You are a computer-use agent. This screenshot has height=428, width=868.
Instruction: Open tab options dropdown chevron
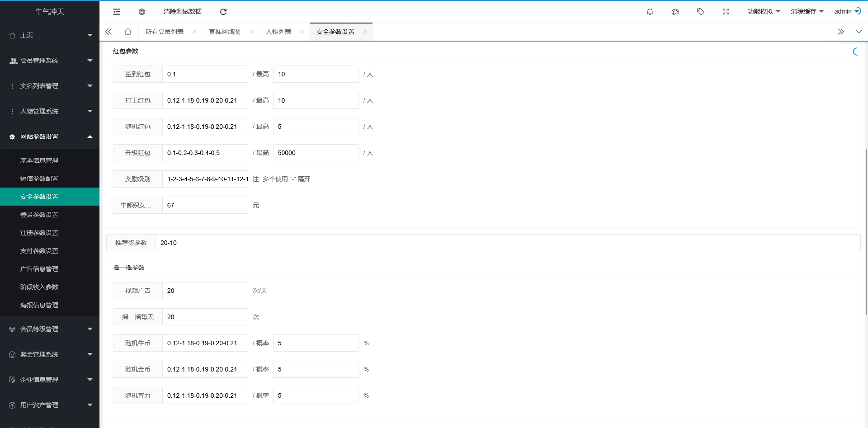[859, 32]
